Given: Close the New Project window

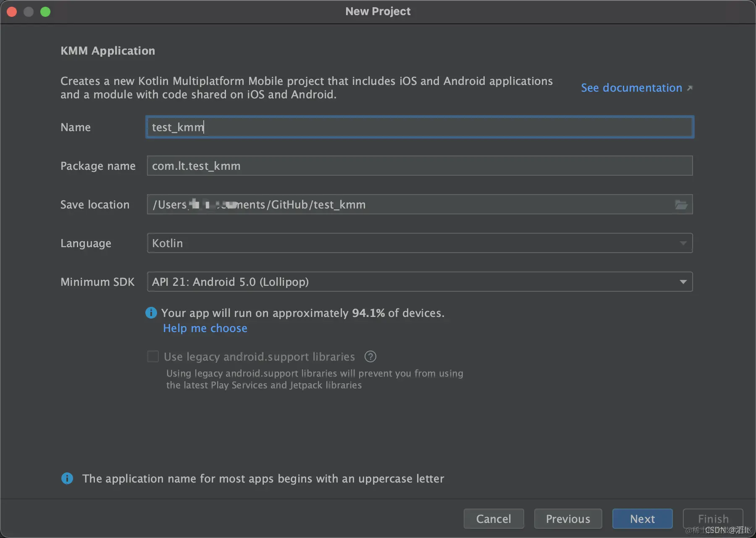Looking at the screenshot, I should [x=12, y=12].
